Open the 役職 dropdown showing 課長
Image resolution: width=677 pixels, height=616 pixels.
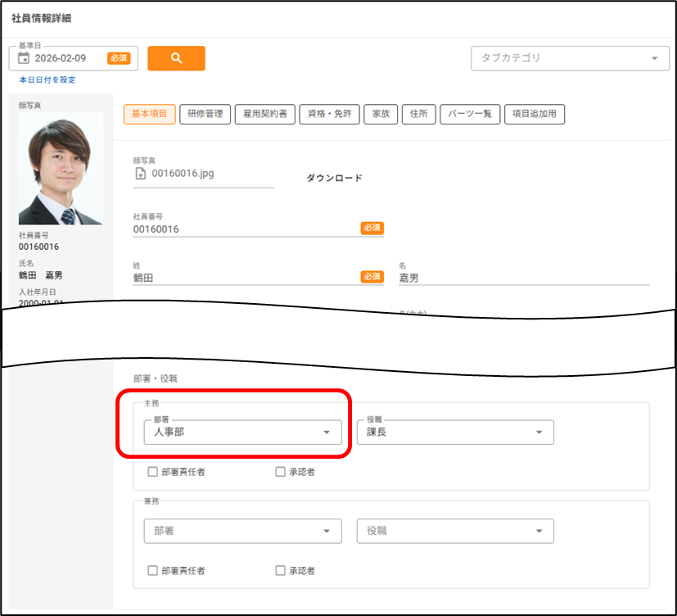point(454,432)
